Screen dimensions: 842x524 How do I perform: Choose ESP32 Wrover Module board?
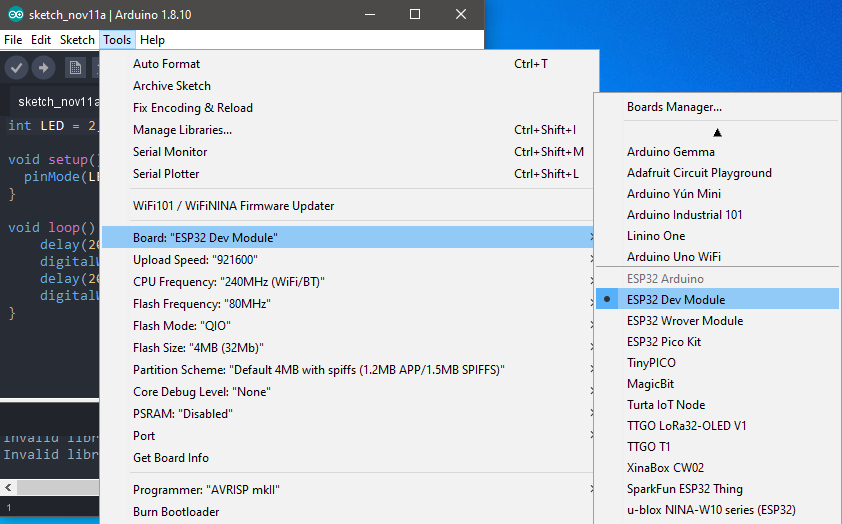click(684, 321)
